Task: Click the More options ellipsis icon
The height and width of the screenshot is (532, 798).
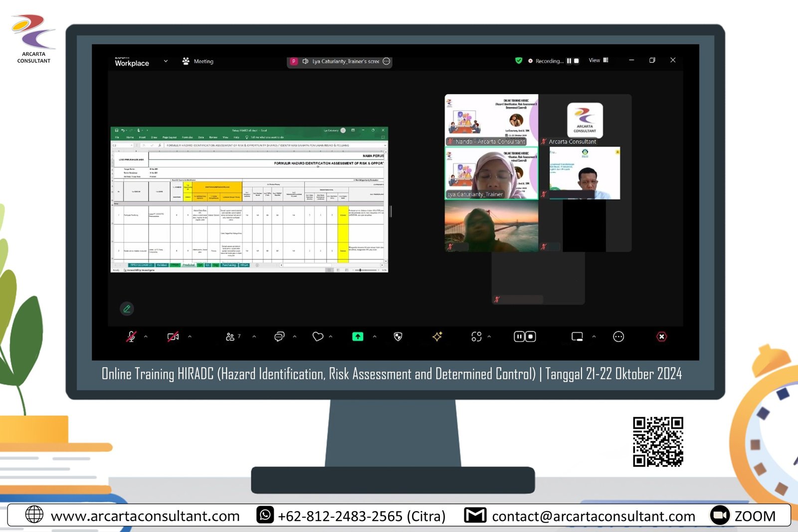Action: point(618,337)
